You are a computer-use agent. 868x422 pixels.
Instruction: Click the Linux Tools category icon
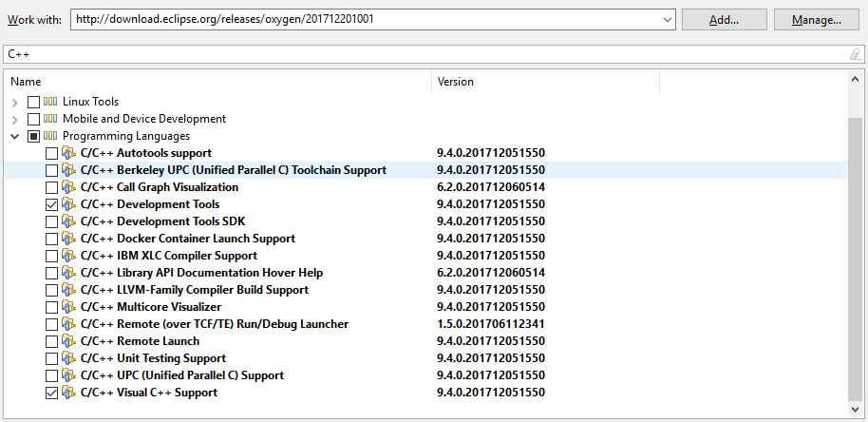[51, 102]
